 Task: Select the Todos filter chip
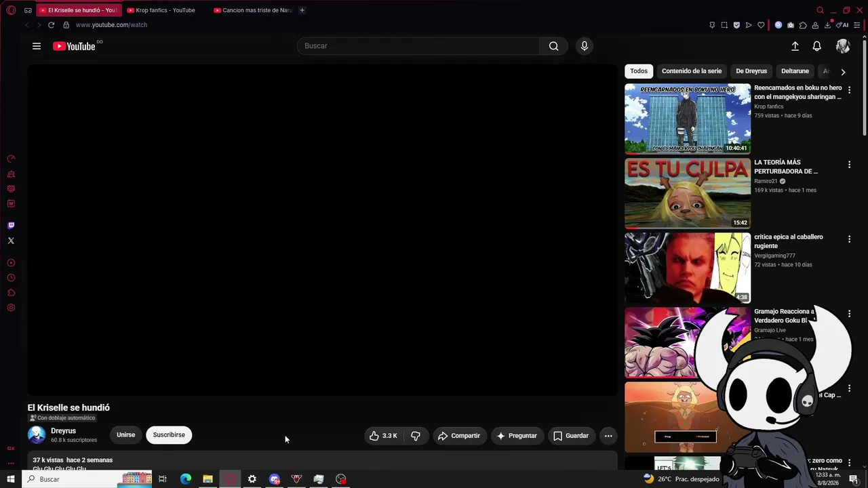(639, 71)
